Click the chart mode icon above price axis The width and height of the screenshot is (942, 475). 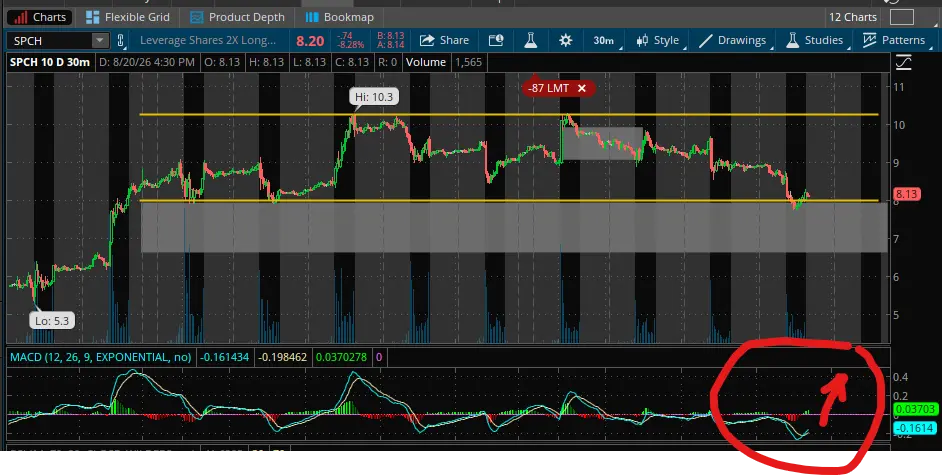tap(904, 62)
